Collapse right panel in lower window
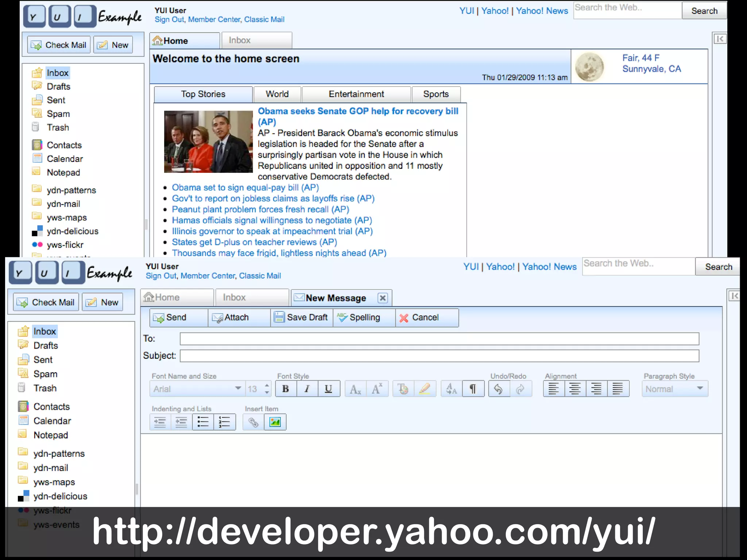 [734, 296]
